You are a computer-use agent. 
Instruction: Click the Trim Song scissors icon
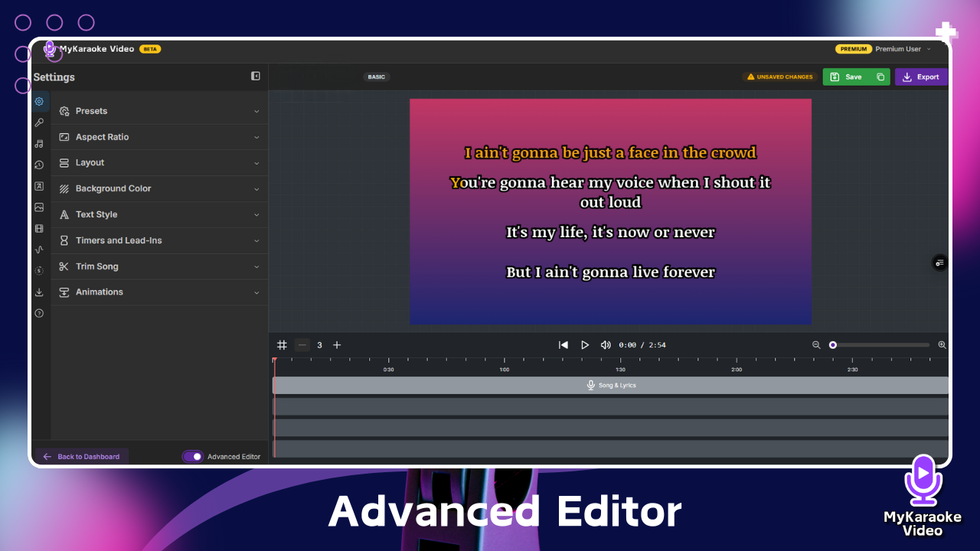pyautogui.click(x=64, y=266)
